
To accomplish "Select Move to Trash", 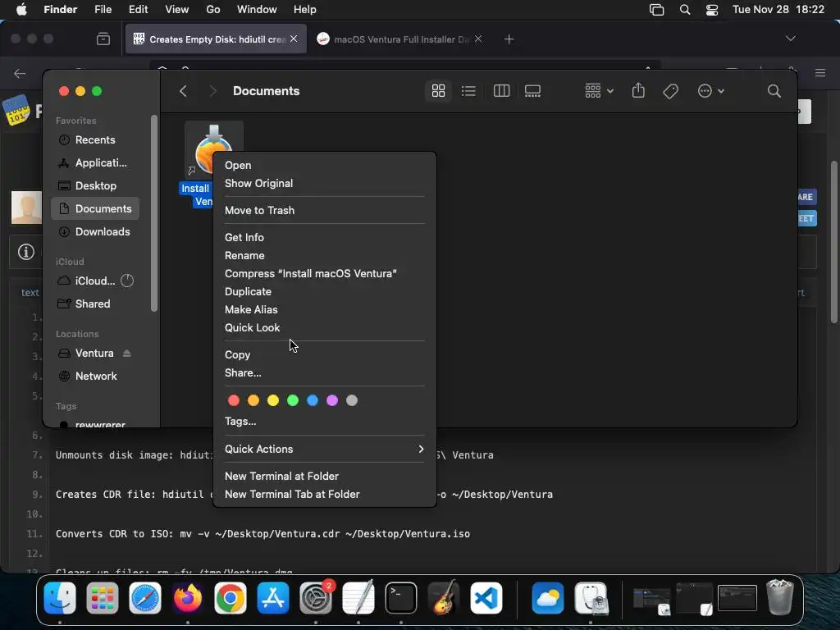I will 325,211.
